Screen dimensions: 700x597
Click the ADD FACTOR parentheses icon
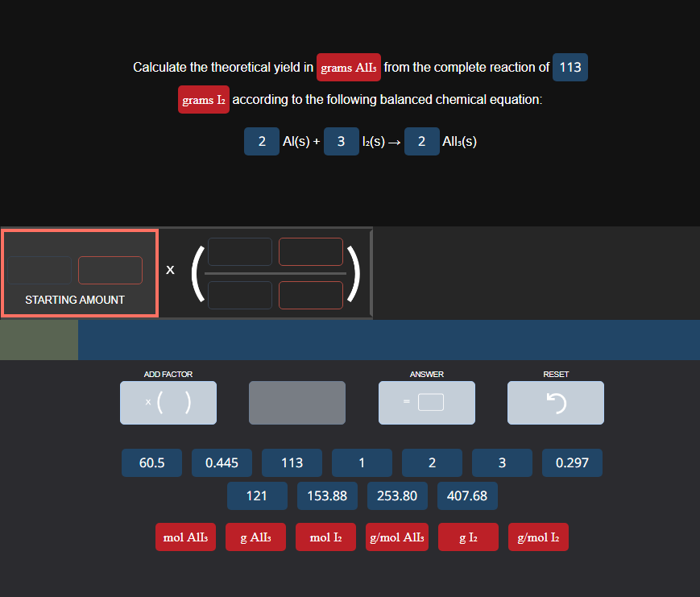[168, 402]
